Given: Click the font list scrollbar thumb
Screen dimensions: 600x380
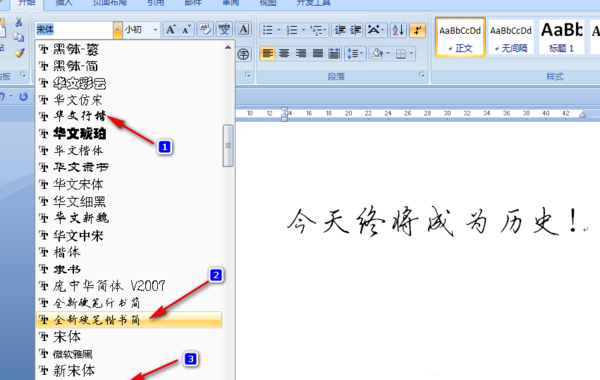Looking at the screenshot, I should 228,146.
